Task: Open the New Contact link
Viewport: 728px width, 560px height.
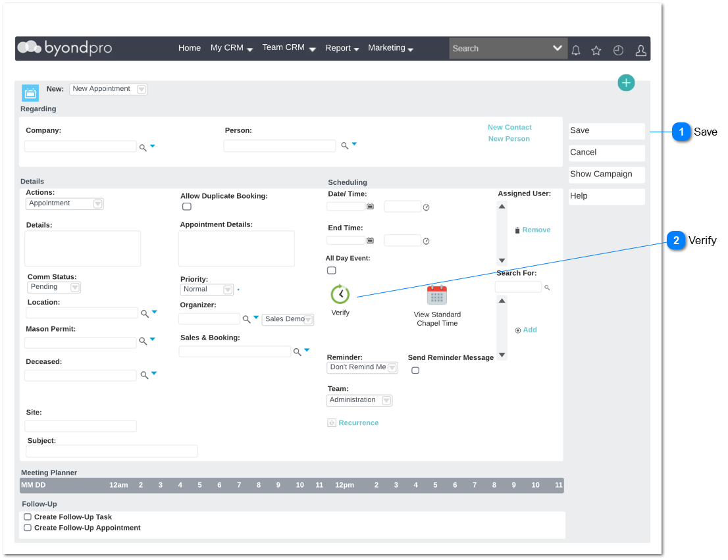Action: (509, 127)
